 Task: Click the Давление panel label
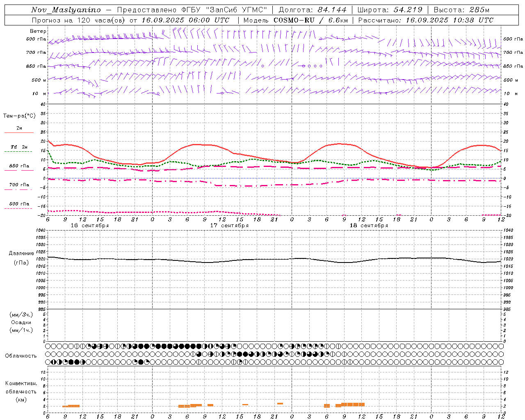(x=21, y=253)
